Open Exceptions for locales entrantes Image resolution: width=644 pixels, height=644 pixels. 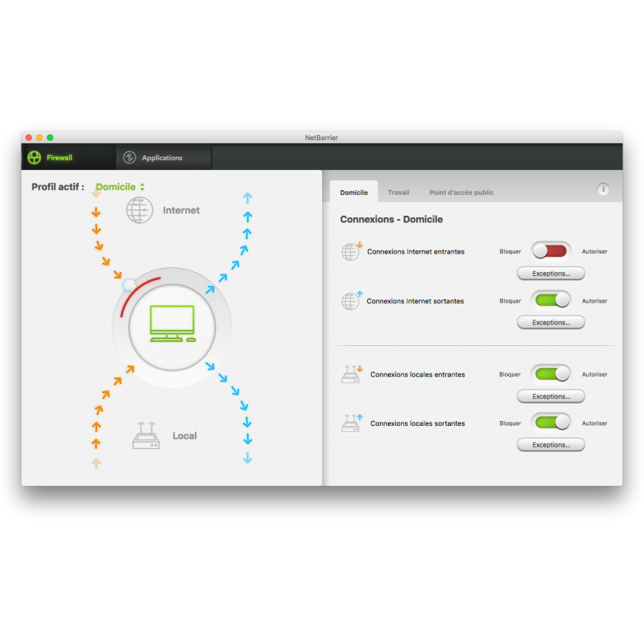[551, 396]
